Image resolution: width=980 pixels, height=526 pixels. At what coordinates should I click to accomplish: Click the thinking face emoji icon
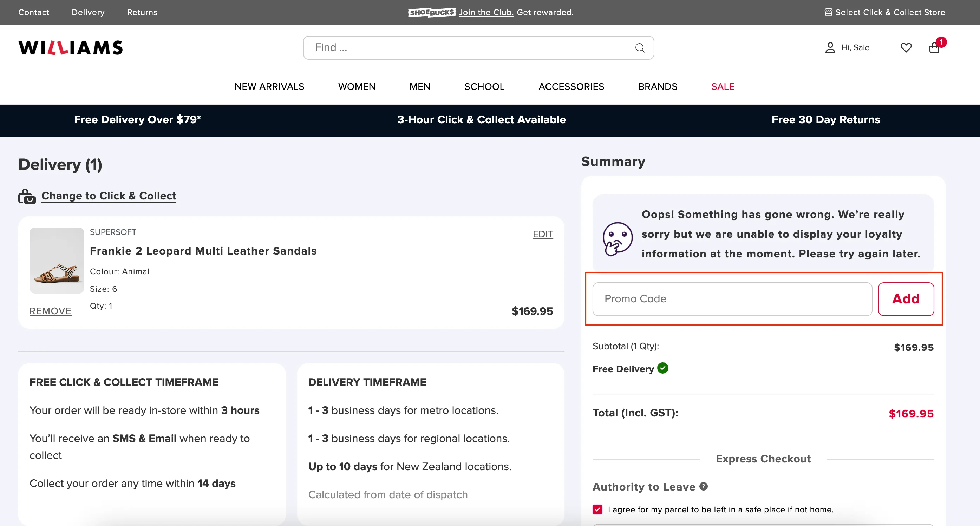pyautogui.click(x=618, y=239)
